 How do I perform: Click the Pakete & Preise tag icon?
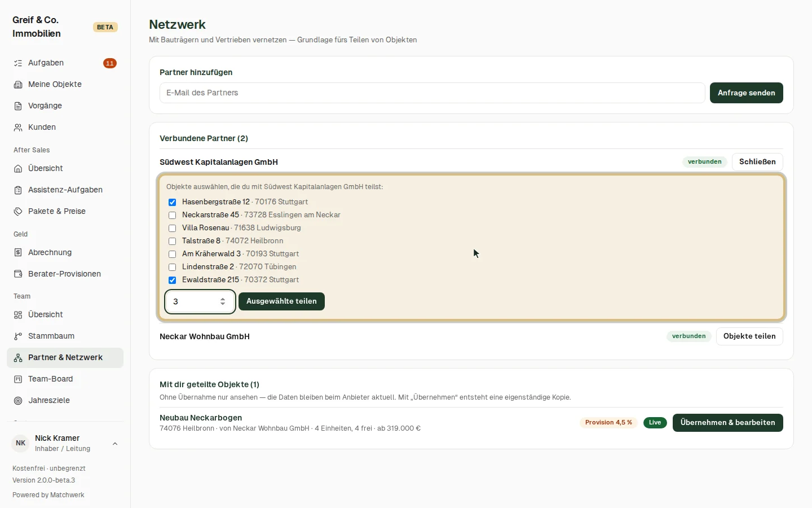pyautogui.click(x=18, y=212)
